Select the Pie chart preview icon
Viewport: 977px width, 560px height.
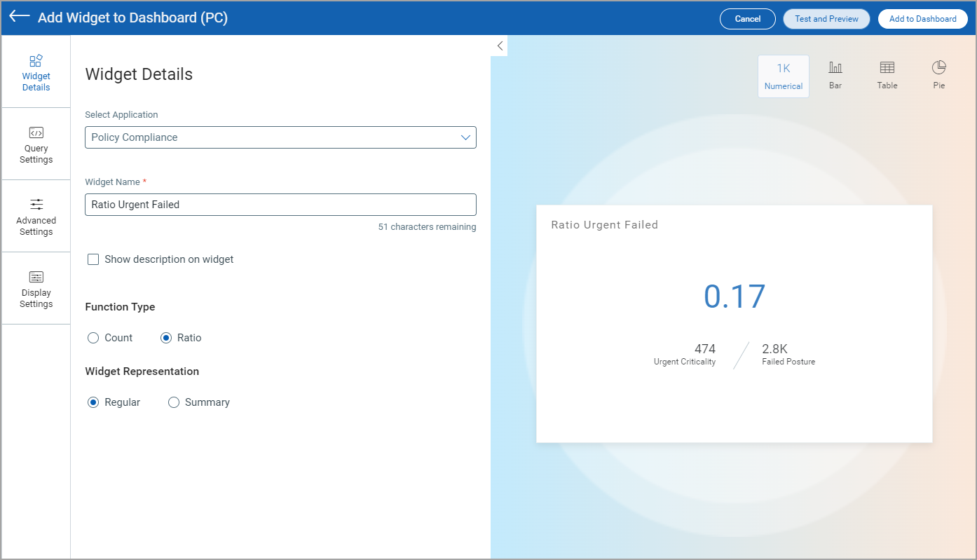(x=938, y=74)
